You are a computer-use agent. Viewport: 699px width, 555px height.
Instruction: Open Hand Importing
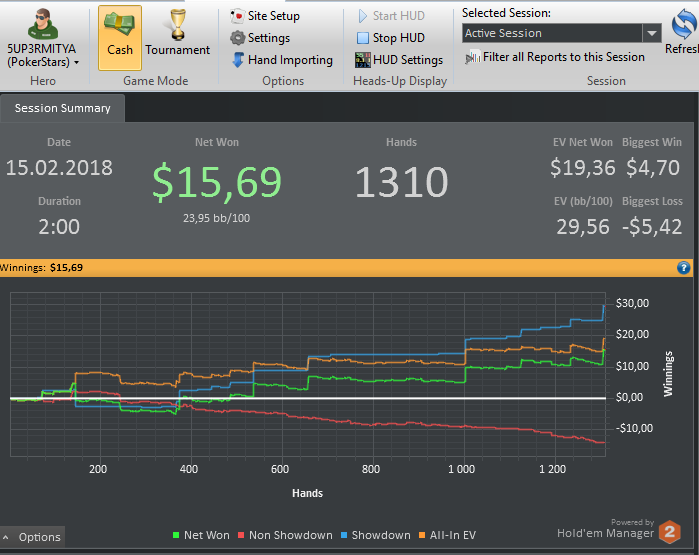pos(281,60)
